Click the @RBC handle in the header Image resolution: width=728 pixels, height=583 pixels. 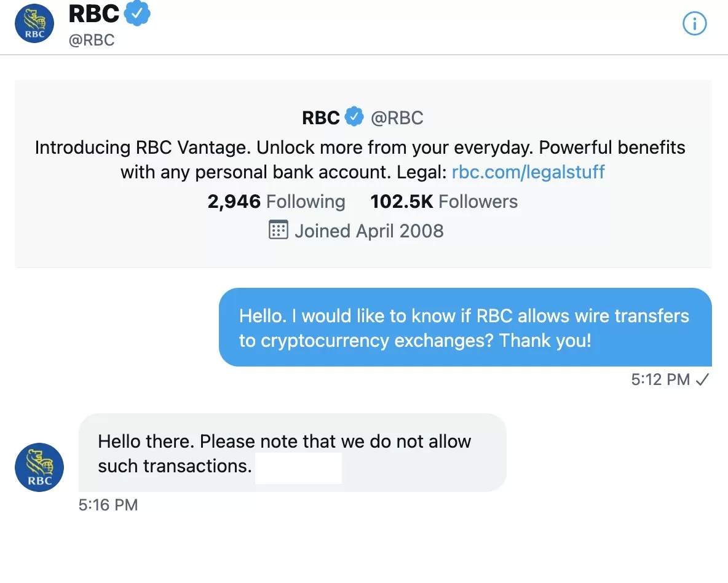91,40
